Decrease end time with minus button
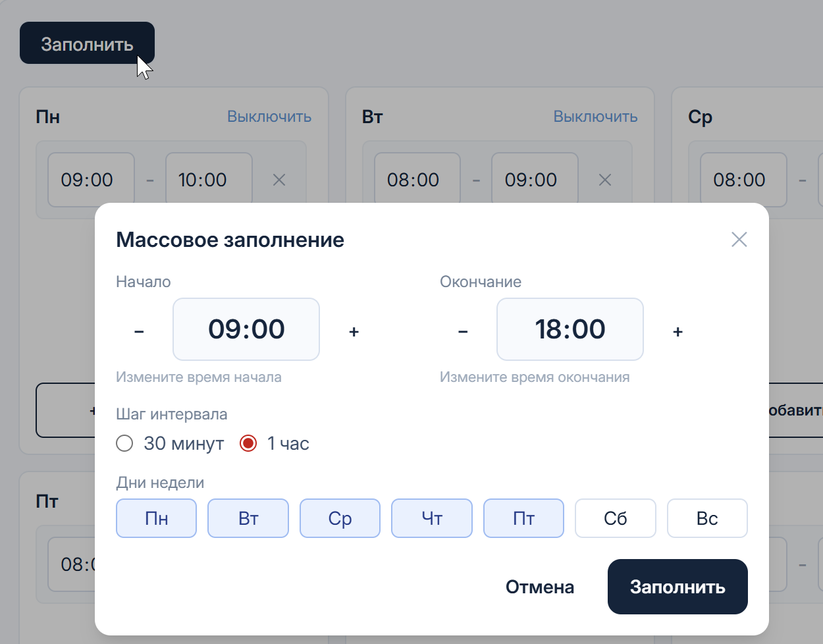823x644 pixels. pos(463,331)
